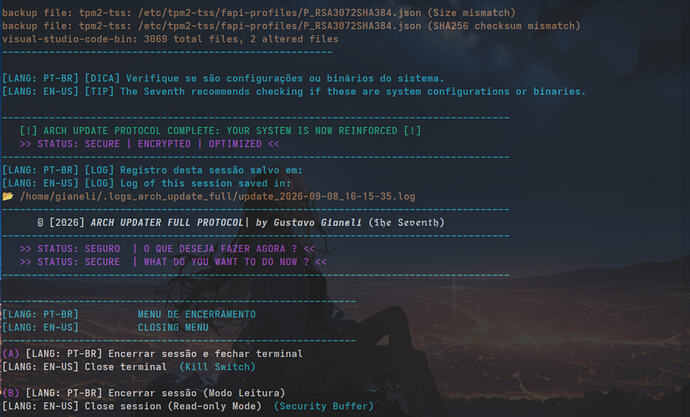Click the (Kill Switch) label

click(217, 367)
